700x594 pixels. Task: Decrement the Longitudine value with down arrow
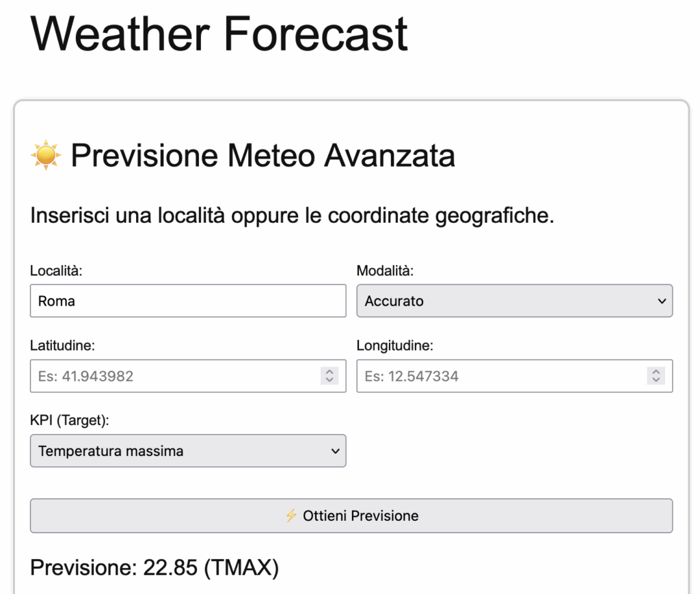coord(656,380)
